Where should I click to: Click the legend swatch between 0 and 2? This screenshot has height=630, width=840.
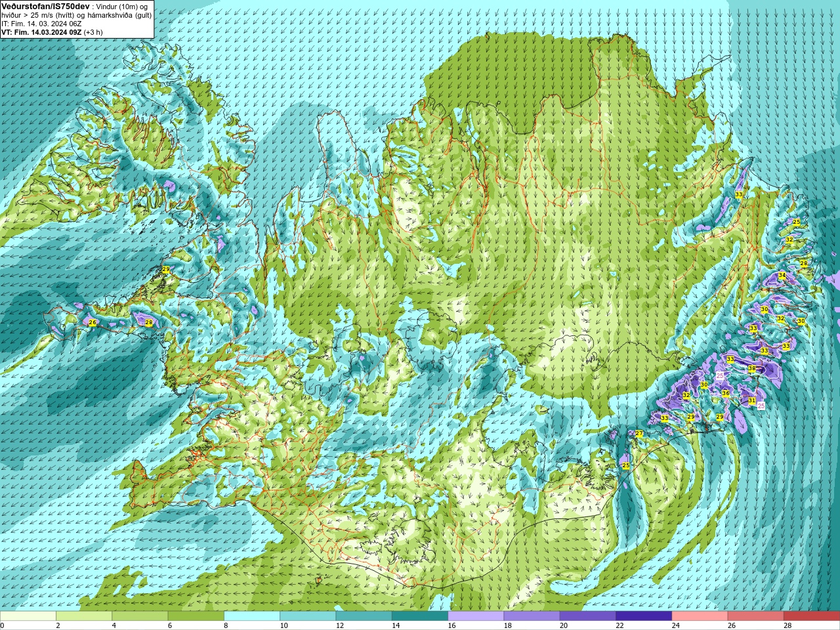pyautogui.click(x=28, y=616)
